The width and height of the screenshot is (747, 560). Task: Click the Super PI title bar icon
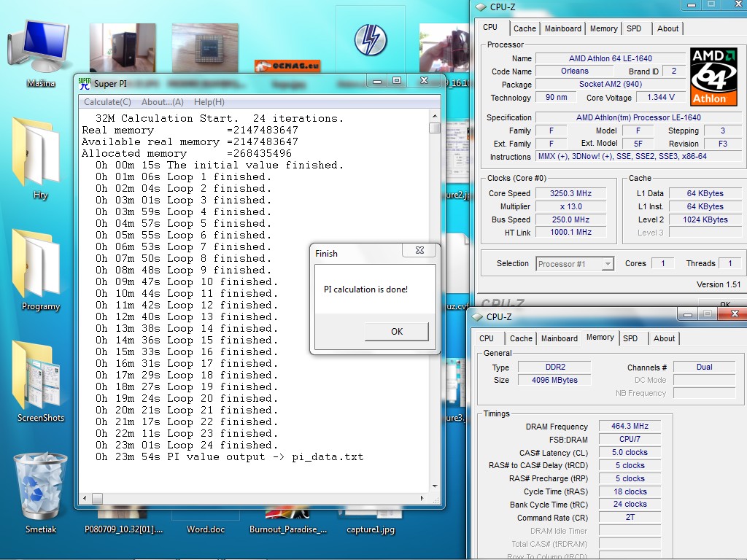click(85, 83)
